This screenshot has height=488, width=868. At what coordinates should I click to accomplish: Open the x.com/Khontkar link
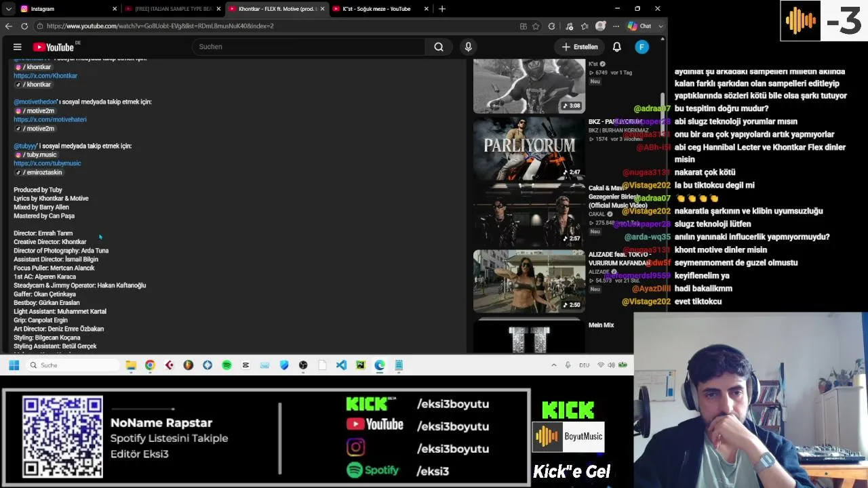point(45,76)
